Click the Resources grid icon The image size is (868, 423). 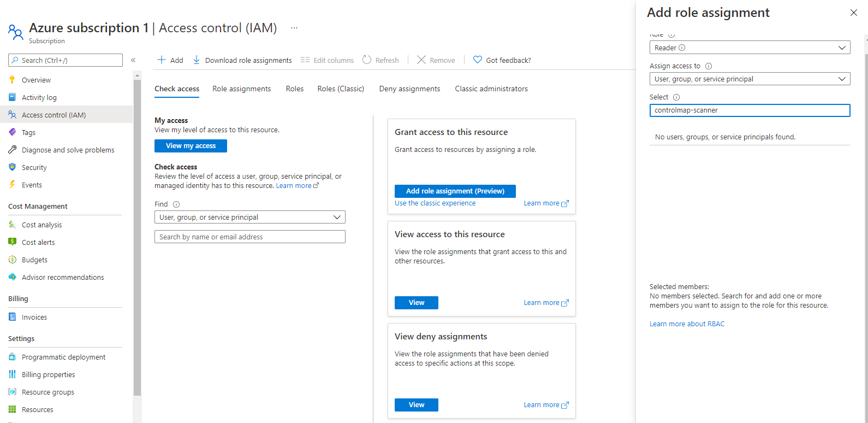coord(12,409)
